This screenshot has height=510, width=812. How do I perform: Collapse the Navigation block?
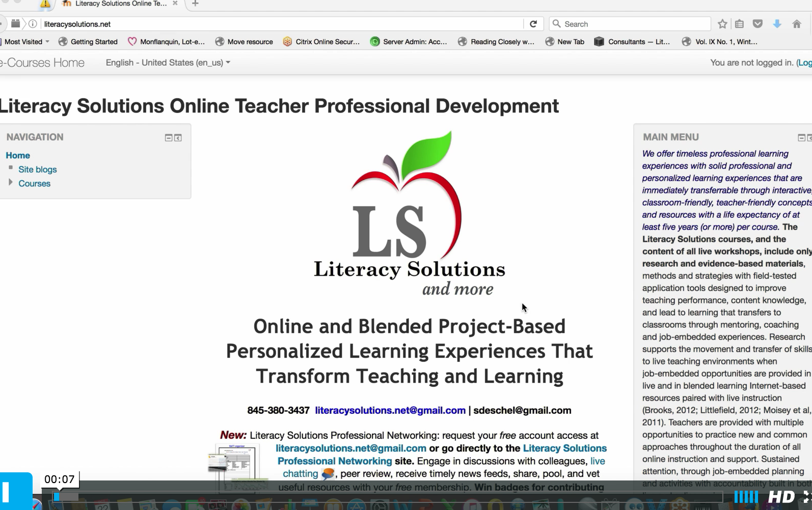169,138
